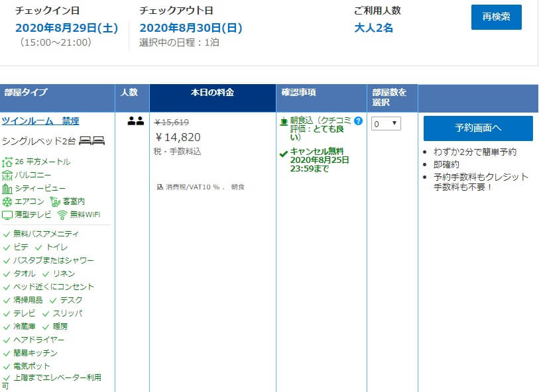Select check-in date 2020年8月29日(土)
Viewport: 539px width, 392px height.
pos(67,28)
